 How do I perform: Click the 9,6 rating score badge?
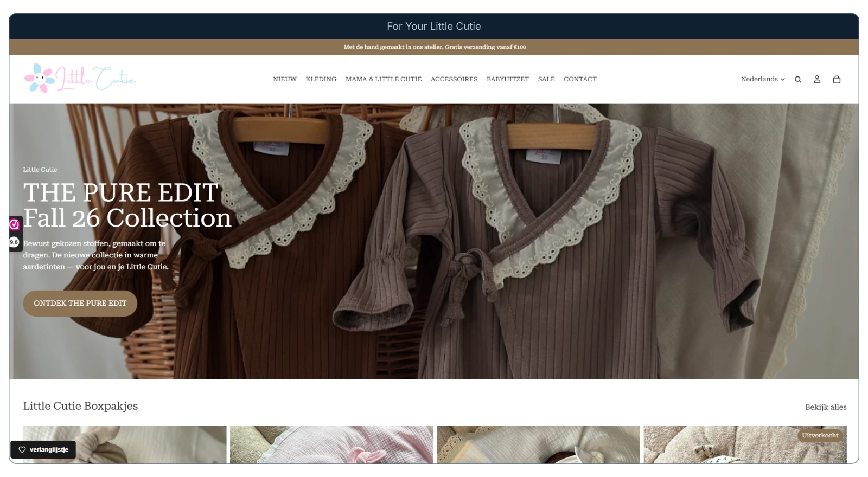[x=14, y=242]
